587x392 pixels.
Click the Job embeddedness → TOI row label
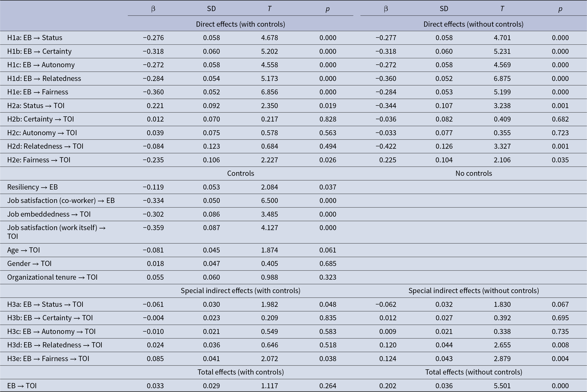click(x=49, y=214)
